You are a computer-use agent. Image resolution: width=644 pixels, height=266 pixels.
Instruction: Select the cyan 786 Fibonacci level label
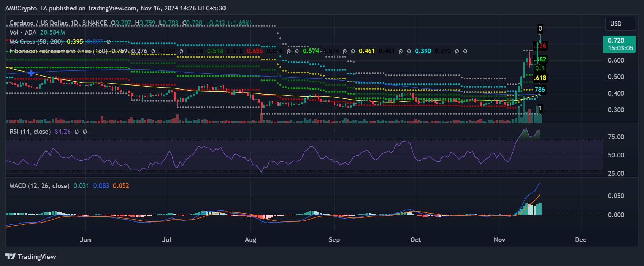[539, 90]
